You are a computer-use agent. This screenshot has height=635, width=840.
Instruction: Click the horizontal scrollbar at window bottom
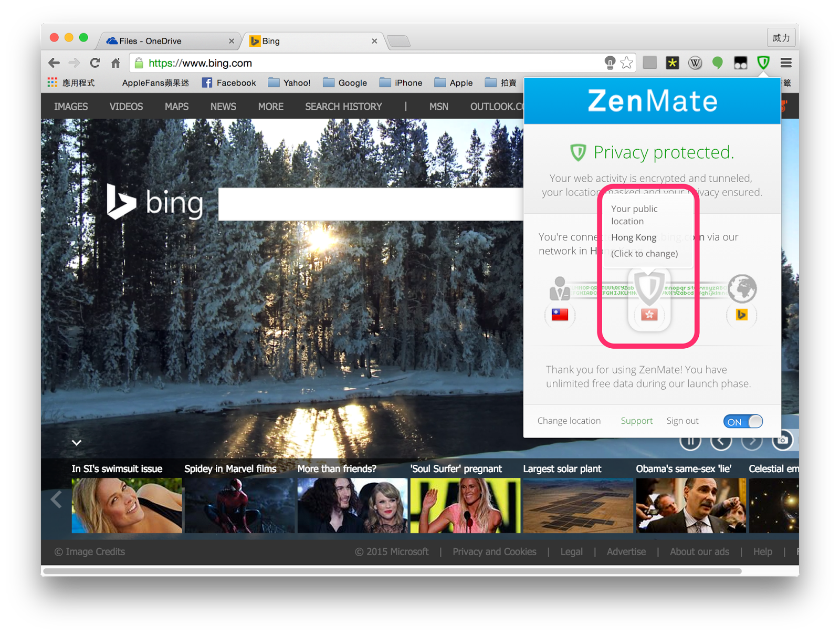click(392, 571)
